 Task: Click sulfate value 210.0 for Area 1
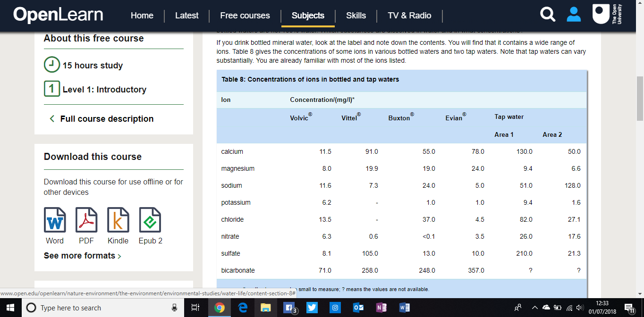click(525, 254)
